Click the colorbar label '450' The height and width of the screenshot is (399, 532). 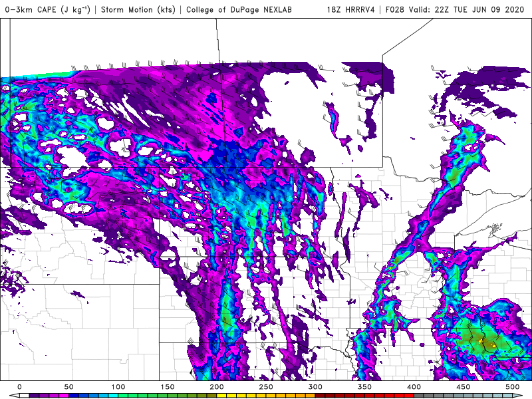point(463,387)
